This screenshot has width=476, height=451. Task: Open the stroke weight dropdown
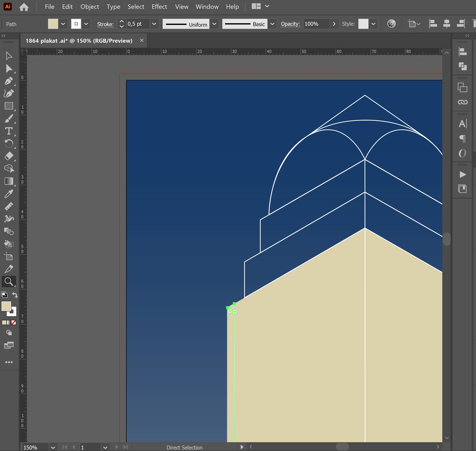click(154, 24)
